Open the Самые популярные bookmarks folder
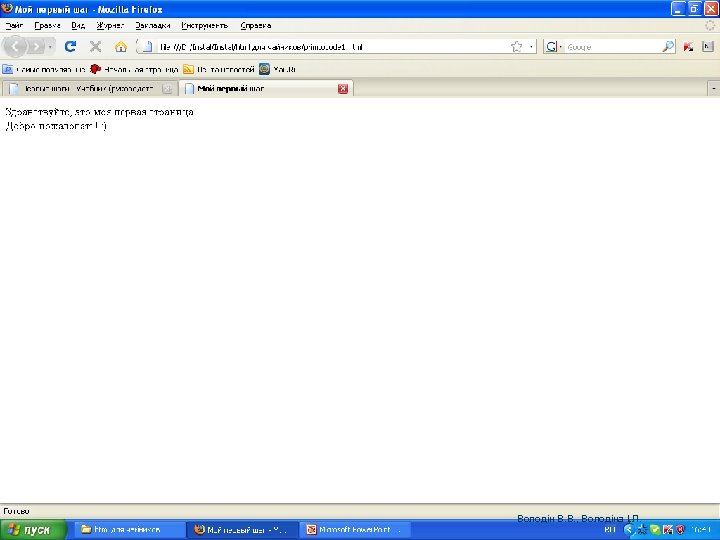Image resolution: width=720 pixels, height=540 pixels. coord(44,69)
